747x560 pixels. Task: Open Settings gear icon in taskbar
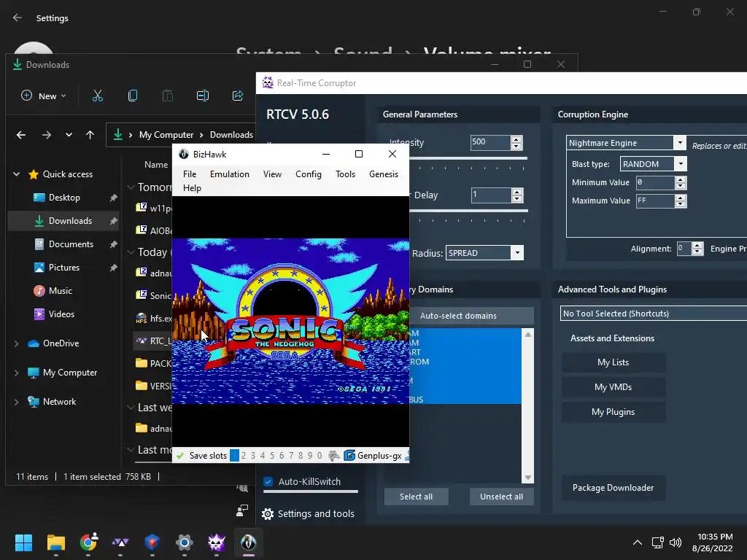(185, 542)
